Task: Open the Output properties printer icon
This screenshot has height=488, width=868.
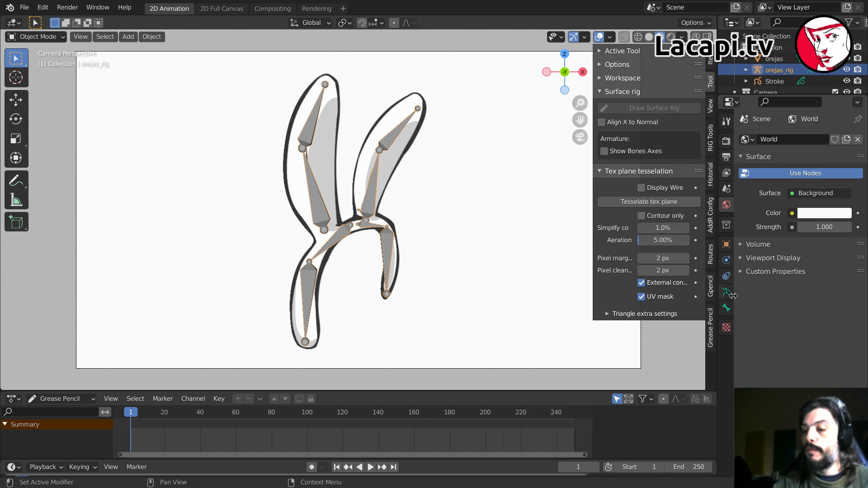Action: 726,157
